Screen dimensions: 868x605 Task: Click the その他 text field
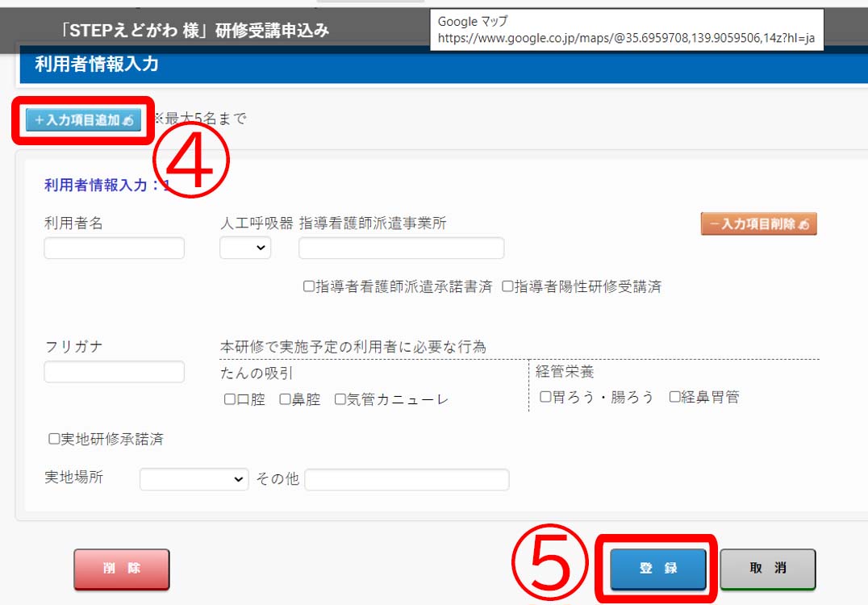pyautogui.click(x=407, y=479)
